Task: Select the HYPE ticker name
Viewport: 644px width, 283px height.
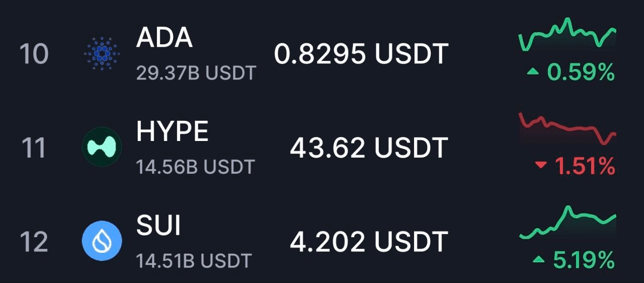Action: tap(173, 131)
